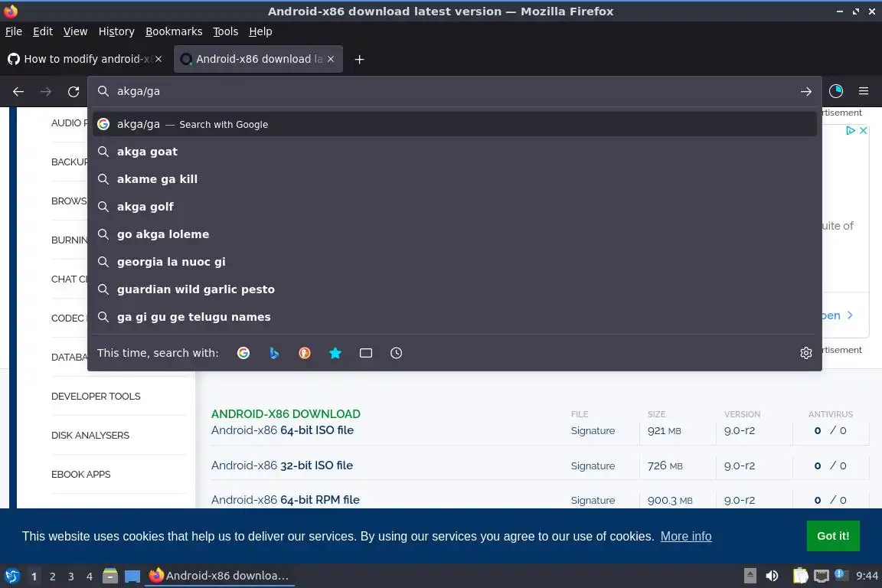Open Signature link for 64-bit ISO
882x588 pixels.
pos(593,431)
